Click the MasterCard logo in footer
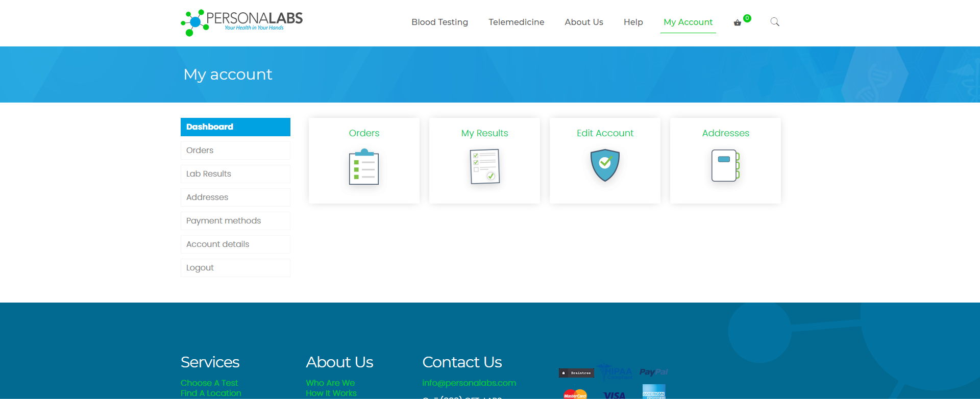 (575, 394)
